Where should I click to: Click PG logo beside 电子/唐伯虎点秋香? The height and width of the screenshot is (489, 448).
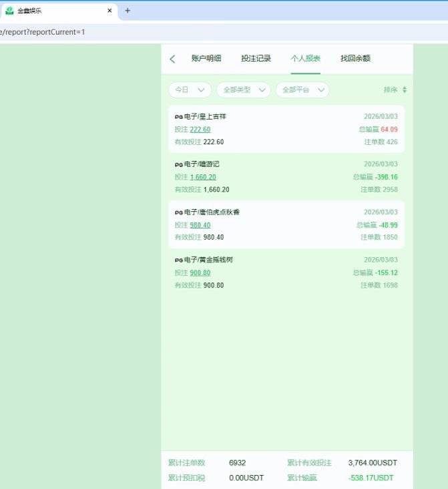pyautogui.click(x=179, y=212)
